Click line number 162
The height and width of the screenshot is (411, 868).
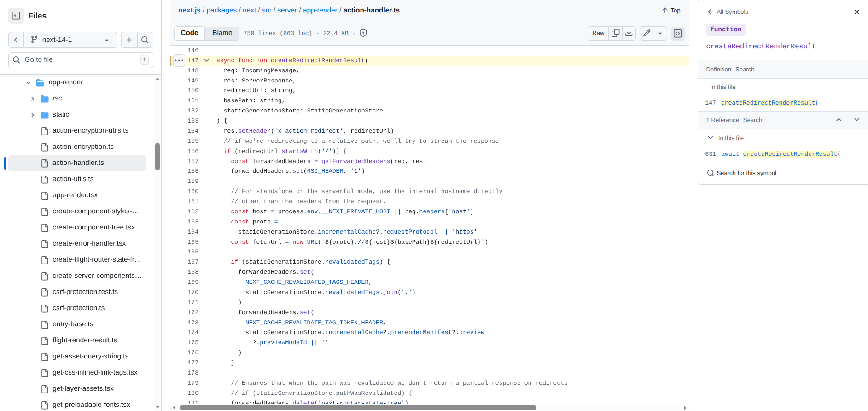pos(193,211)
